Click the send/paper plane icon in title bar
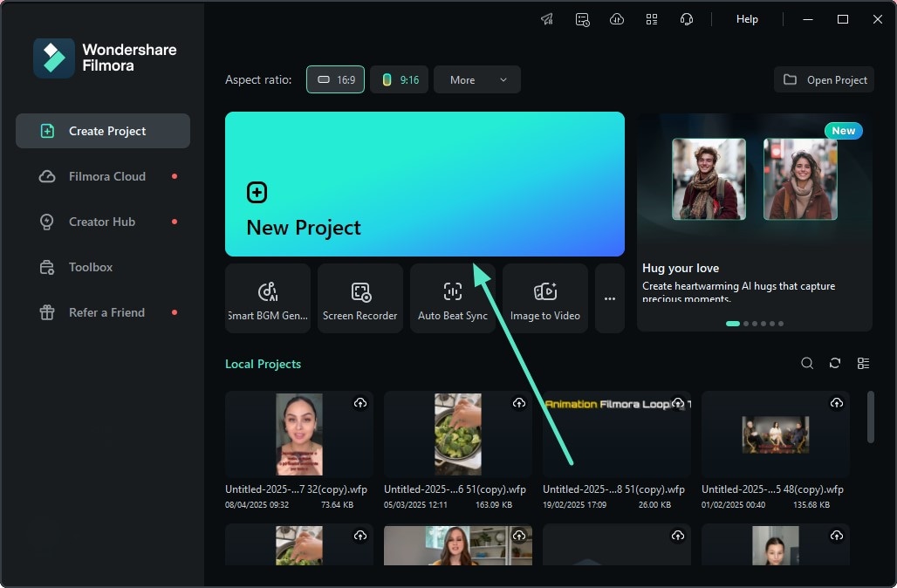Screen dimensions: 897x588 coord(547,19)
